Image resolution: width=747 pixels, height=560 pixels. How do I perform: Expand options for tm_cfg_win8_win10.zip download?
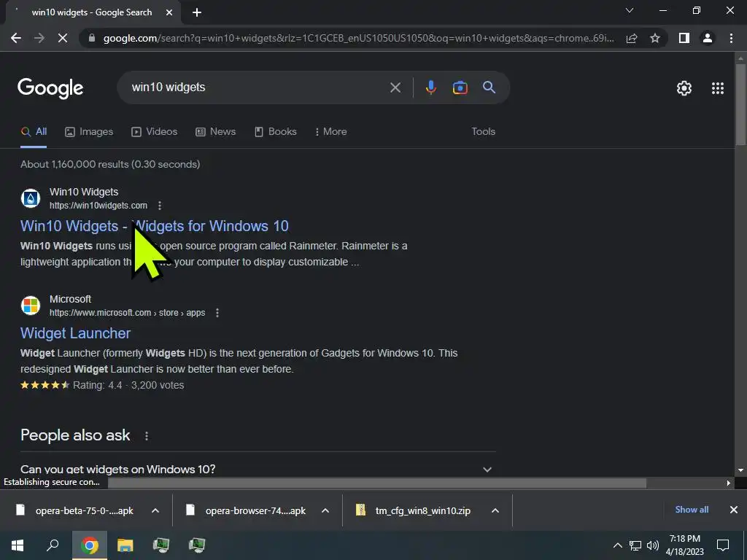495,511
